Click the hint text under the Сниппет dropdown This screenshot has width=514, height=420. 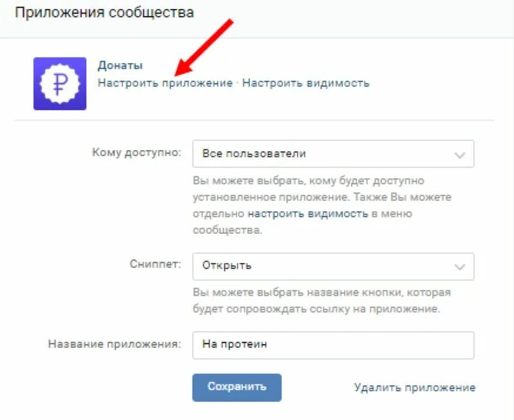tap(321, 301)
